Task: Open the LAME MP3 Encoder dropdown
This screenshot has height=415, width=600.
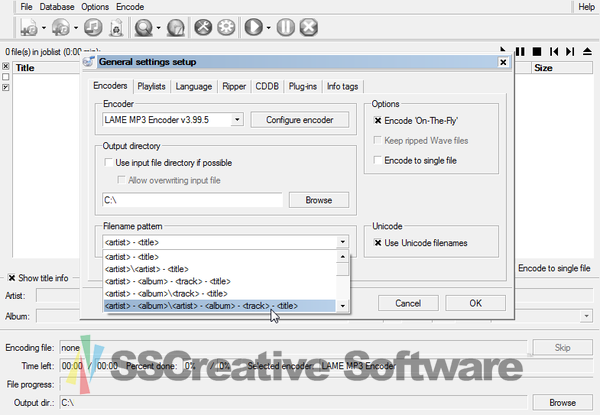Action: point(237,120)
